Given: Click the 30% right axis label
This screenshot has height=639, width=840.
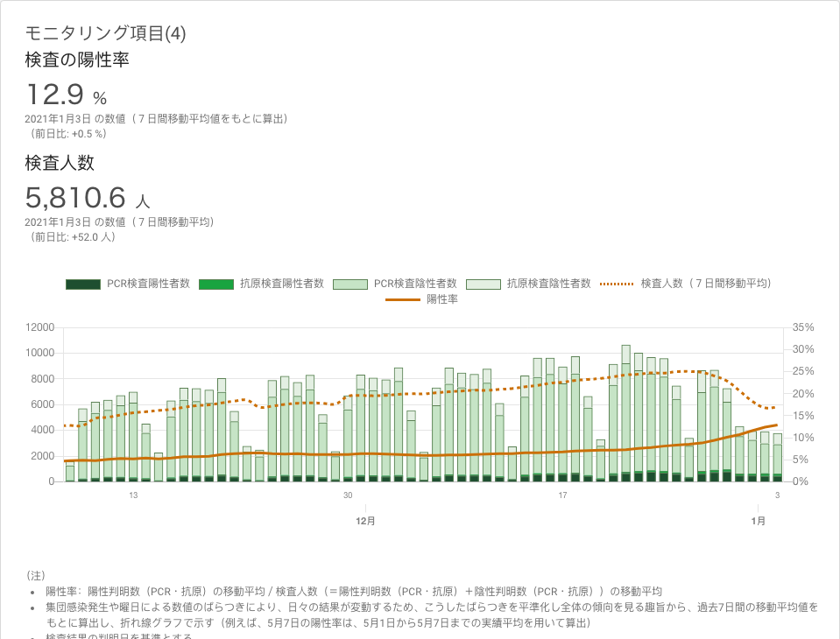Looking at the screenshot, I should coord(803,349).
